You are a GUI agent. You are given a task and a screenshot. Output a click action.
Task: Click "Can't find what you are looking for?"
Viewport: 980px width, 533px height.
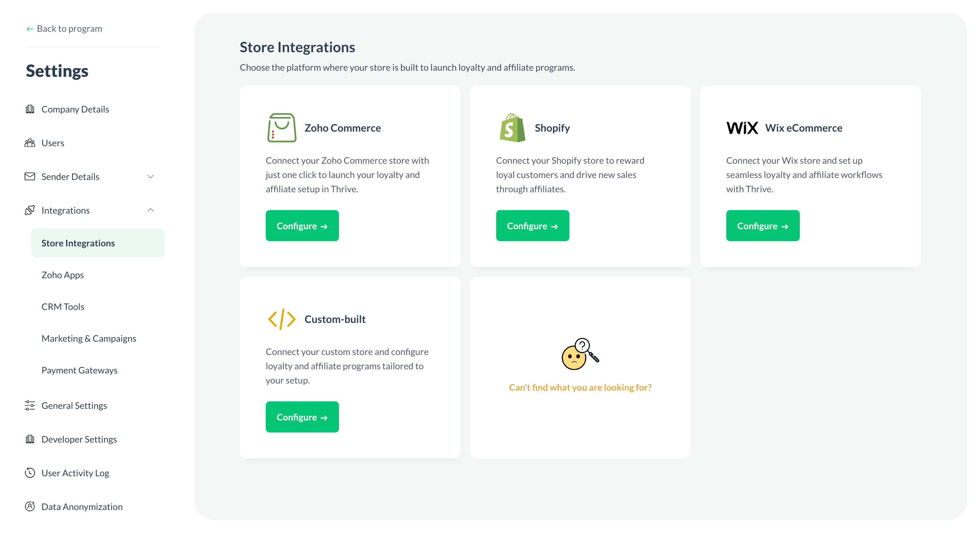580,387
